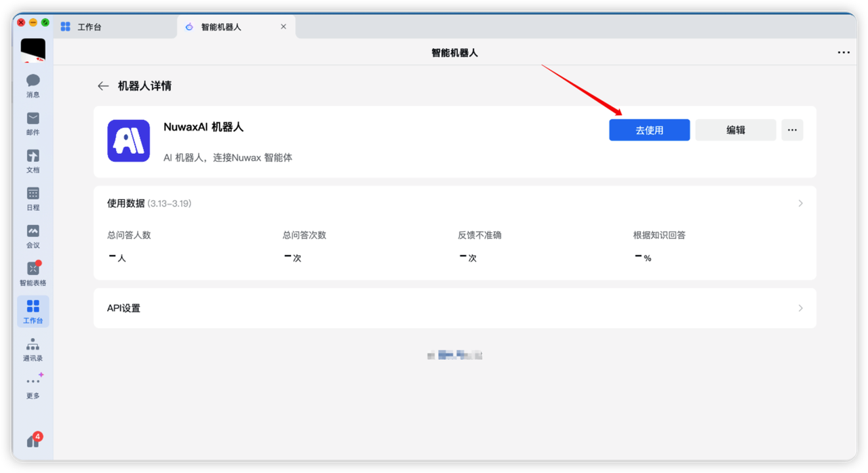Open the 会议 meetings sidebar icon
The image size is (868, 473).
coord(33,236)
